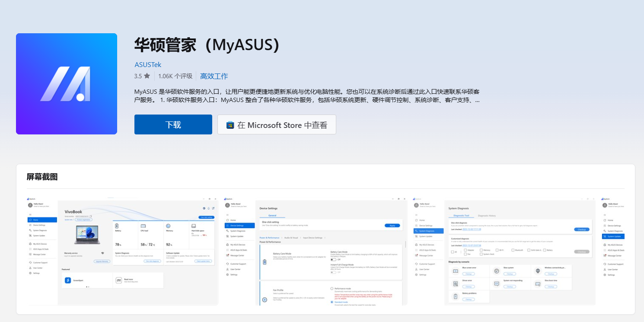Click the 1.06K 个评级 ratings count

[x=175, y=76]
